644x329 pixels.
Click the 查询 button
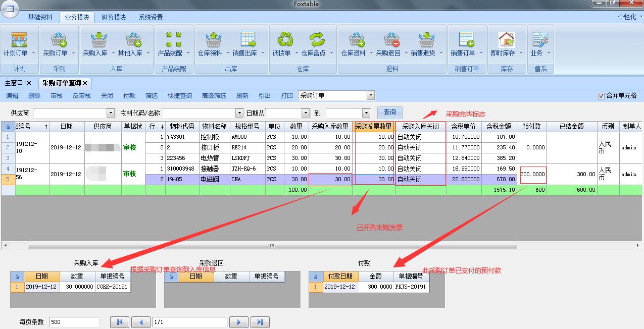coord(389,113)
